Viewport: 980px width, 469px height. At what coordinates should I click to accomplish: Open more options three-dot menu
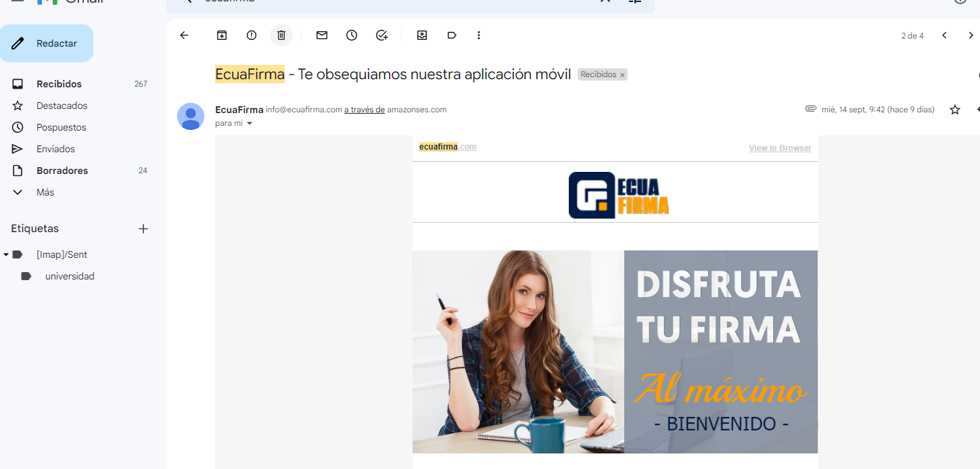479,35
